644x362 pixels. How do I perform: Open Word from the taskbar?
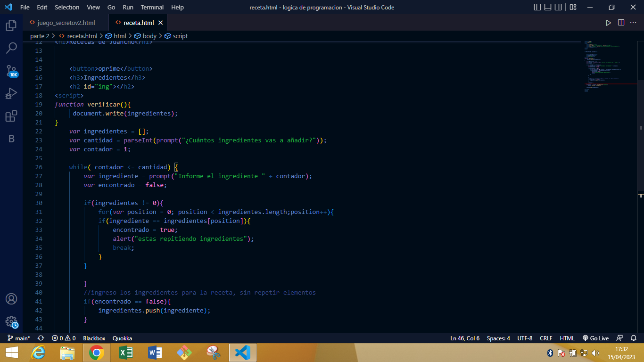155,353
